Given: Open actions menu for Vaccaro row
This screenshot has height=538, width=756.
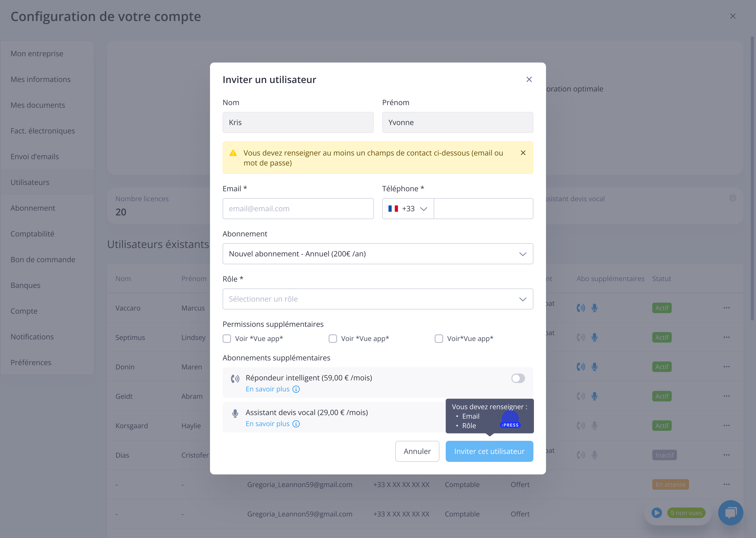Looking at the screenshot, I should point(727,308).
